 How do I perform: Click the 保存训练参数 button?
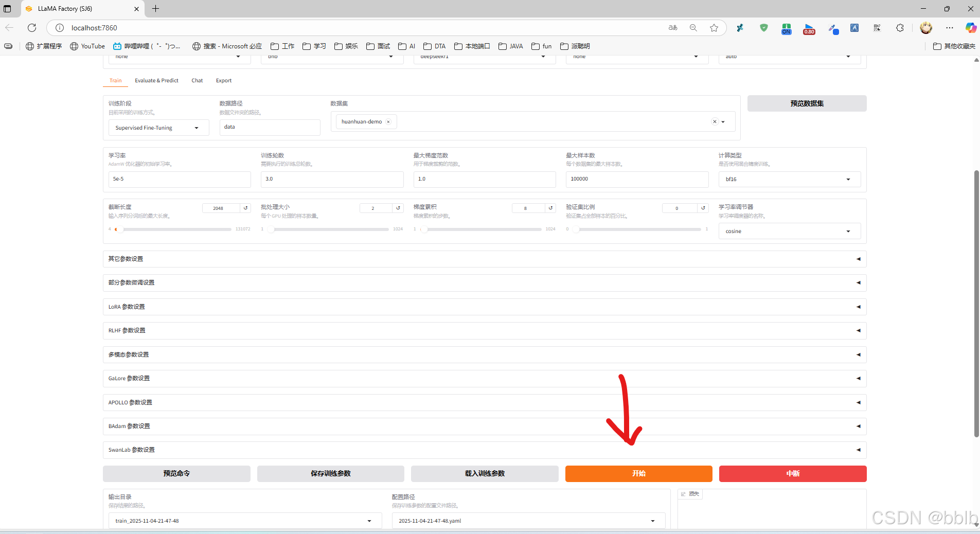pos(330,473)
